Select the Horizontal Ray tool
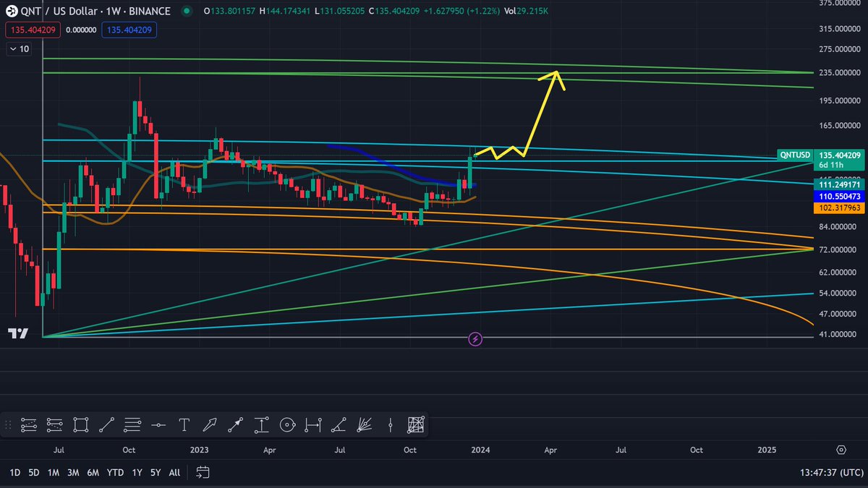 tap(159, 425)
